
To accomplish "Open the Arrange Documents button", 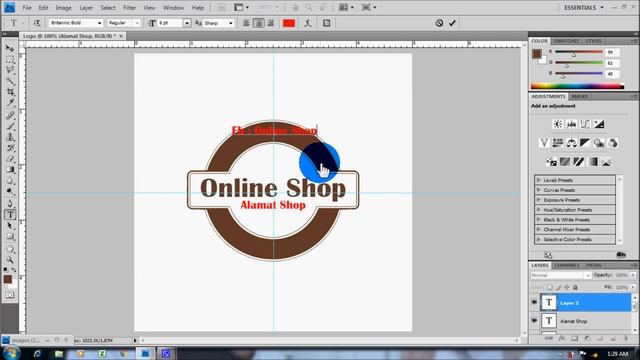I will point(346,7).
